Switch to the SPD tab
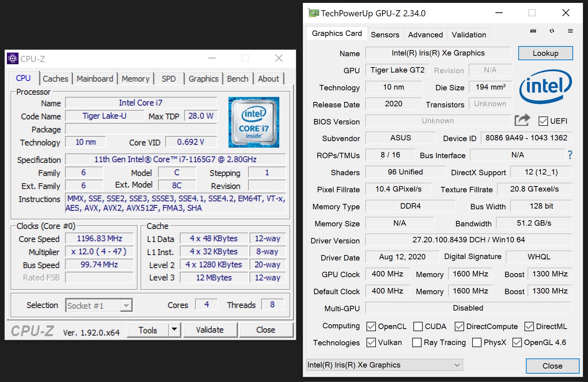 pyautogui.click(x=169, y=79)
